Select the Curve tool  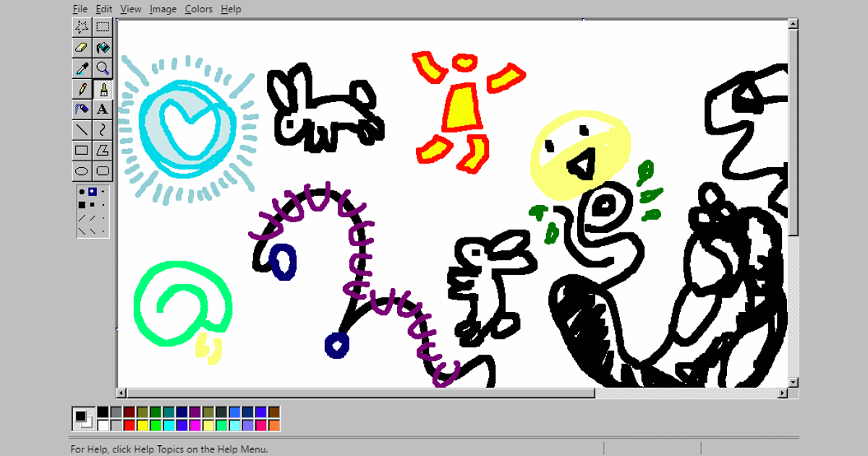pyautogui.click(x=103, y=130)
